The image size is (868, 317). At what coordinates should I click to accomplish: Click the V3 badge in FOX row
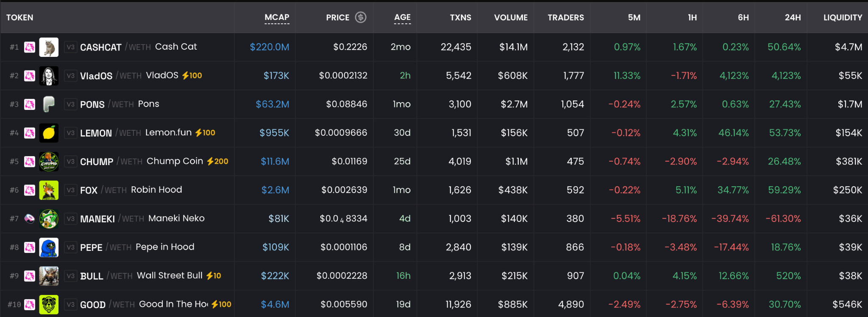70,190
